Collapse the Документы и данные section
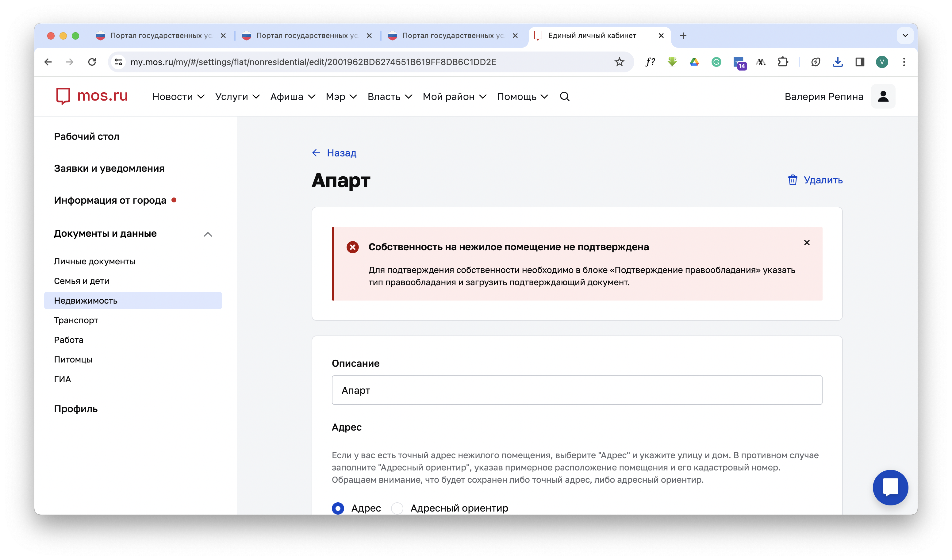The width and height of the screenshot is (952, 560). coord(208,234)
